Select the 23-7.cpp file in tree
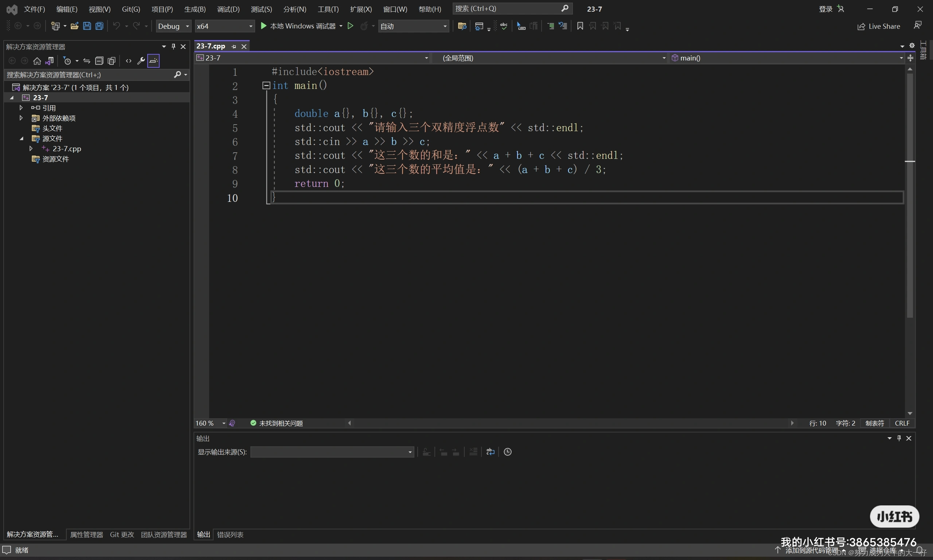The height and width of the screenshot is (560, 933). (x=67, y=149)
